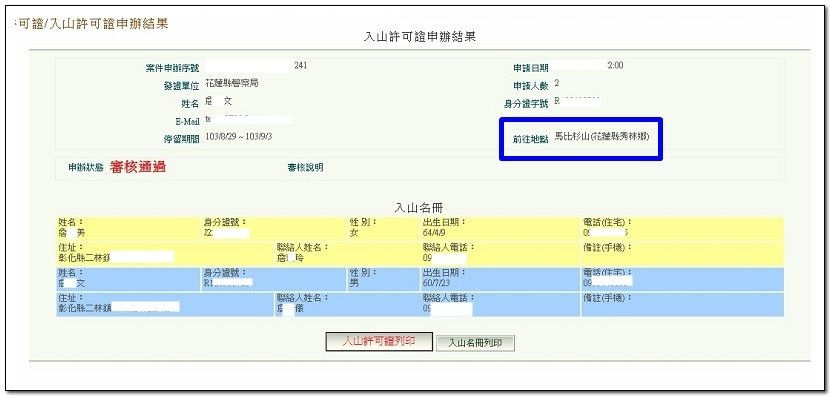This screenshot has width=830, height=396.
Task: Click the 入山許可證列印 button
Action: (379, 341)
